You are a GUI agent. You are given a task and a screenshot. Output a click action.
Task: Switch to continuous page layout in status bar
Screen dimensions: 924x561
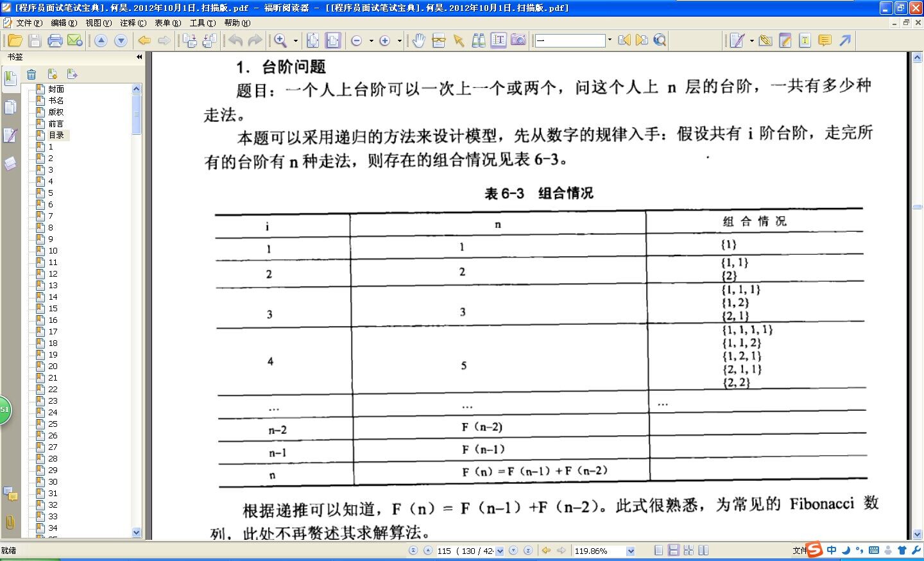point(673,550)
